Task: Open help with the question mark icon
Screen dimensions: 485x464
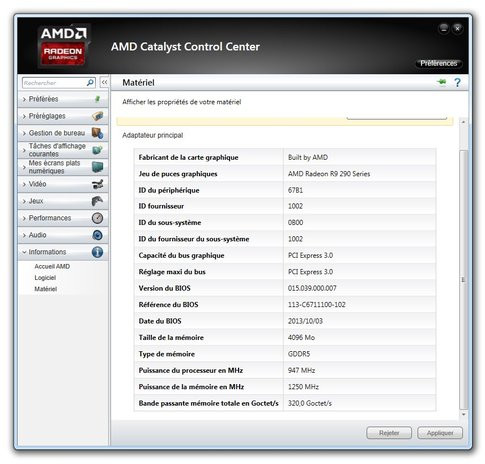Action: coord(457,82)
